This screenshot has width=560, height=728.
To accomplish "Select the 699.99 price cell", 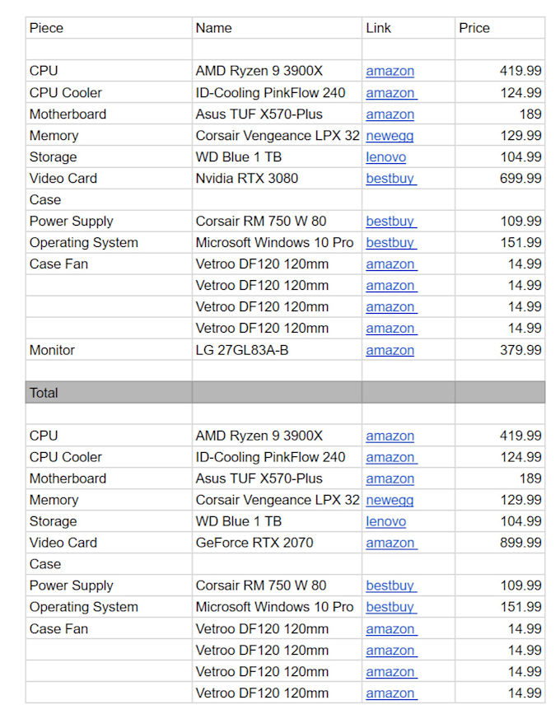I will [500, 178].
